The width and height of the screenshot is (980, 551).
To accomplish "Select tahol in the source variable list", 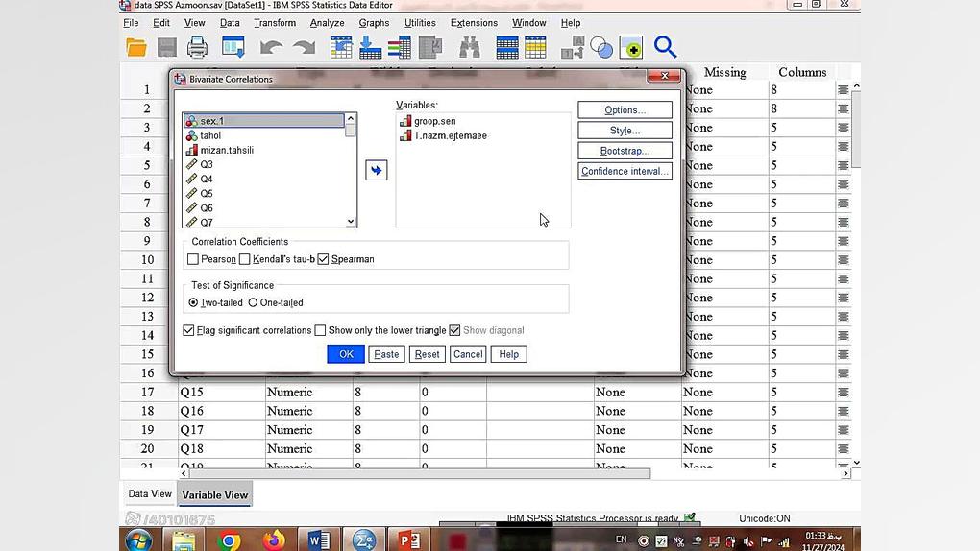I will click(264, 135).
